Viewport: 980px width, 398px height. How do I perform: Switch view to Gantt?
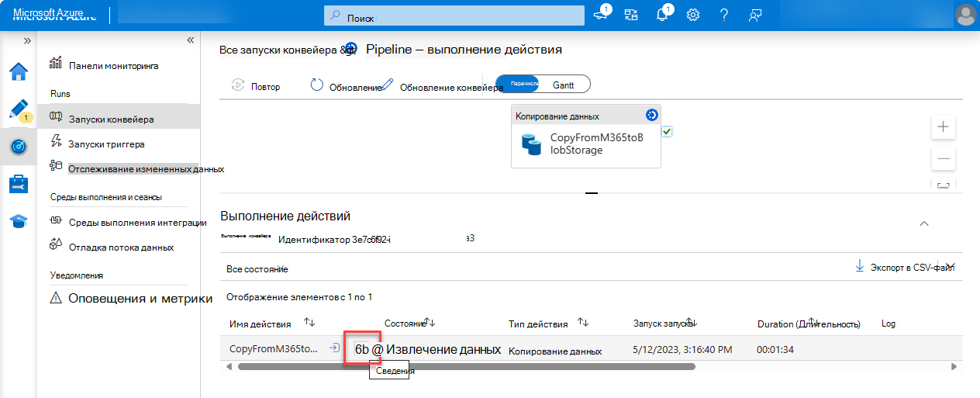pos(564,84)
